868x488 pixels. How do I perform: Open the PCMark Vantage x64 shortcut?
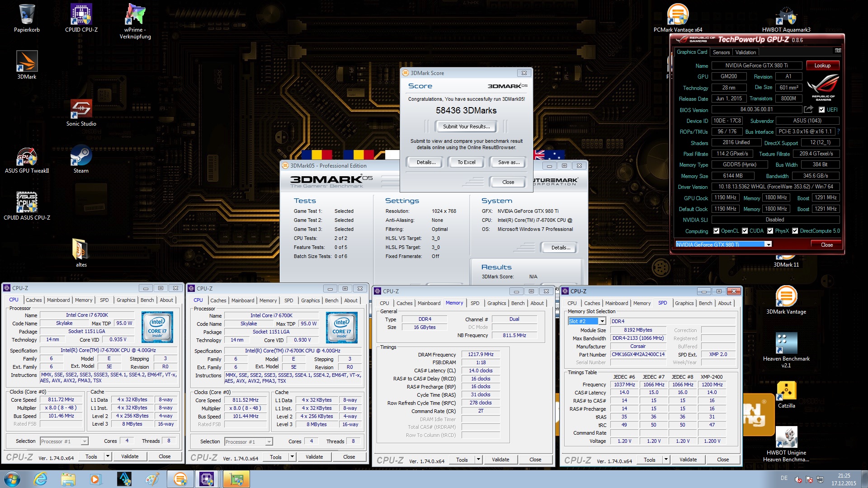pyautogui.click(x=678, y=18)
